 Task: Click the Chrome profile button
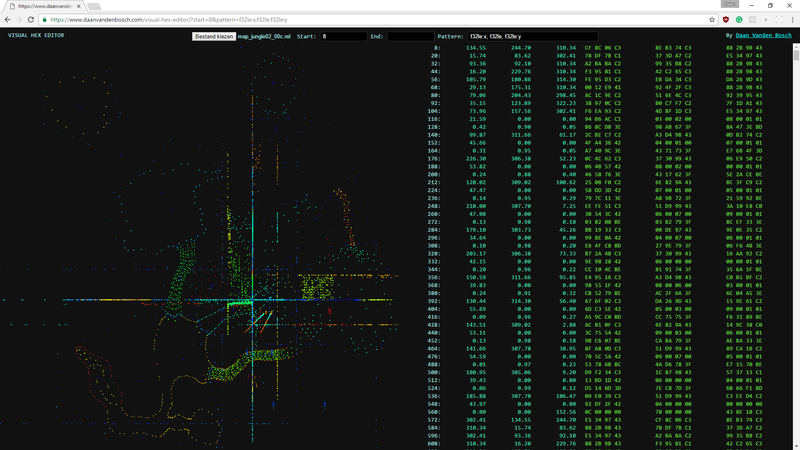coord(728,5)
